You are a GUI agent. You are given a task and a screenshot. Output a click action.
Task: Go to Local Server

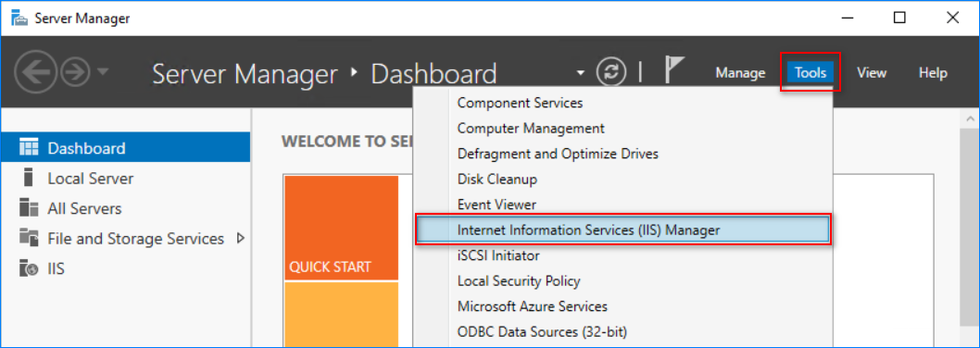pyautogui.click(x=126, y=178)
